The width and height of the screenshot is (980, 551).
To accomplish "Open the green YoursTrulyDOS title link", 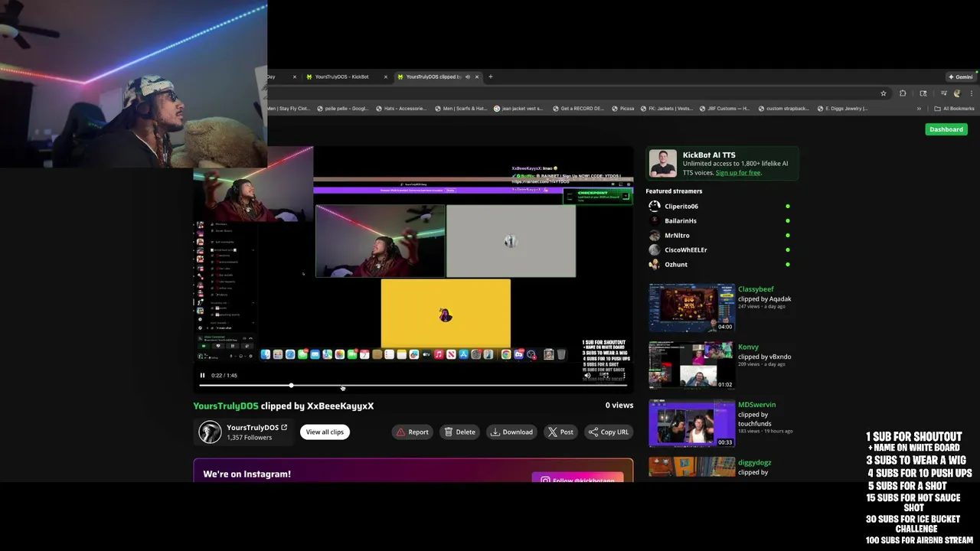I will [226, 406].
